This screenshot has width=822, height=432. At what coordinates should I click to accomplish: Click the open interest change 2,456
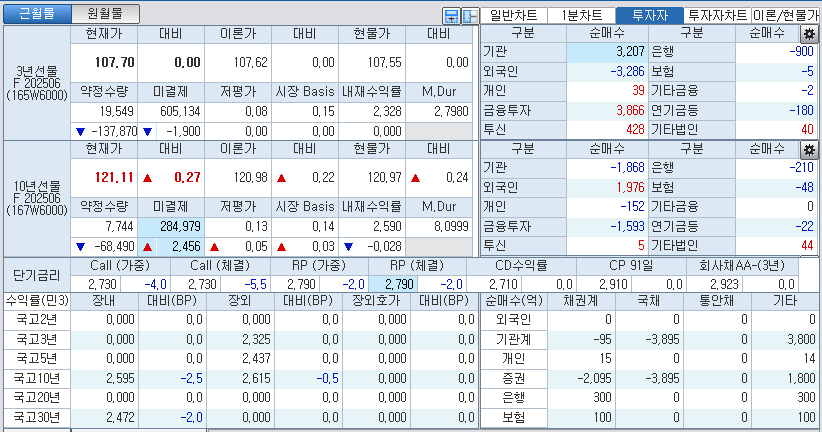[186, 246]
